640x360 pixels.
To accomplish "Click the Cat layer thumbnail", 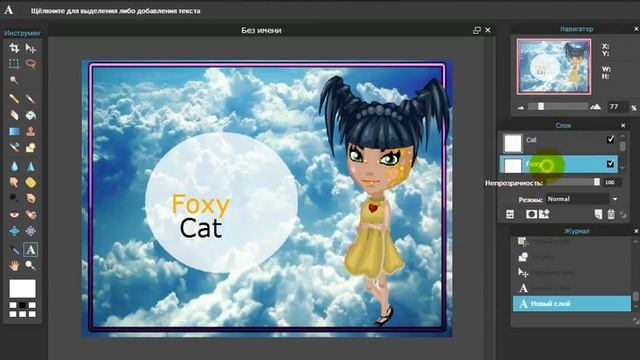I will click(513, 143).
